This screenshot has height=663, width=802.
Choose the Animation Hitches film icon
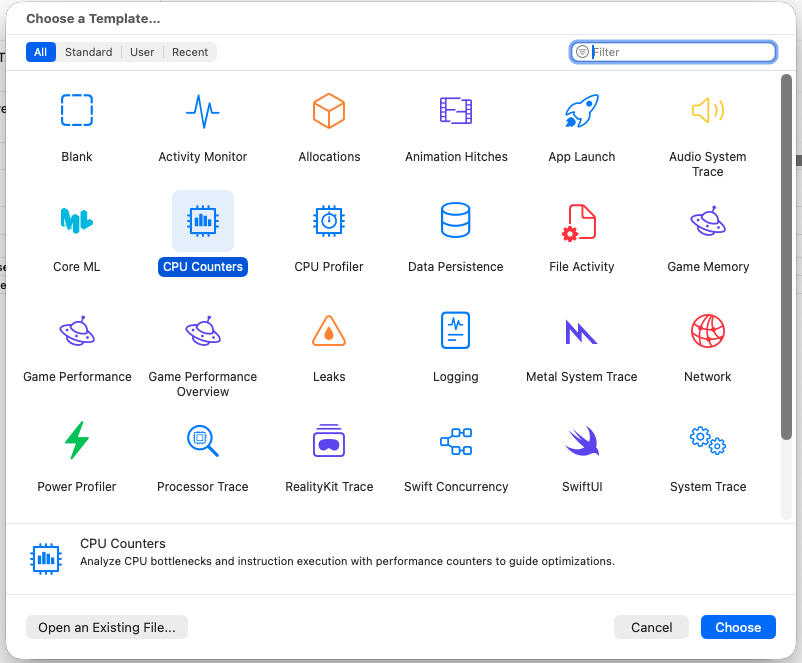(456, 110)
